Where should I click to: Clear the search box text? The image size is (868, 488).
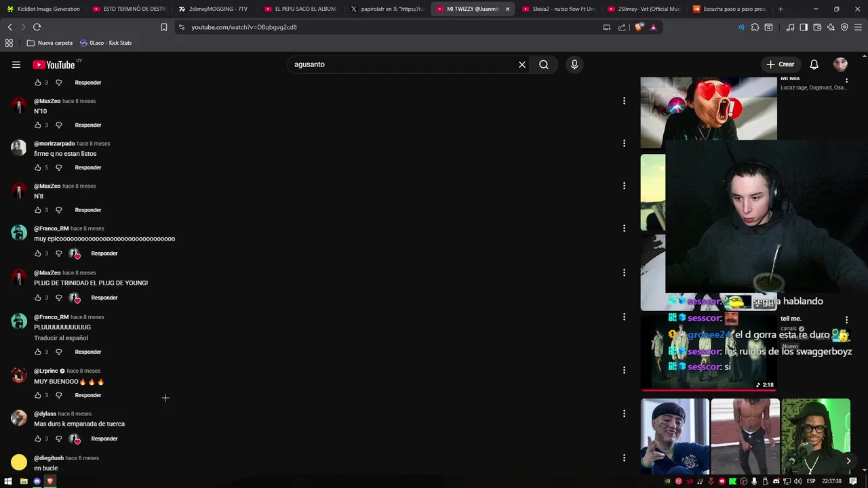point(522,64)
